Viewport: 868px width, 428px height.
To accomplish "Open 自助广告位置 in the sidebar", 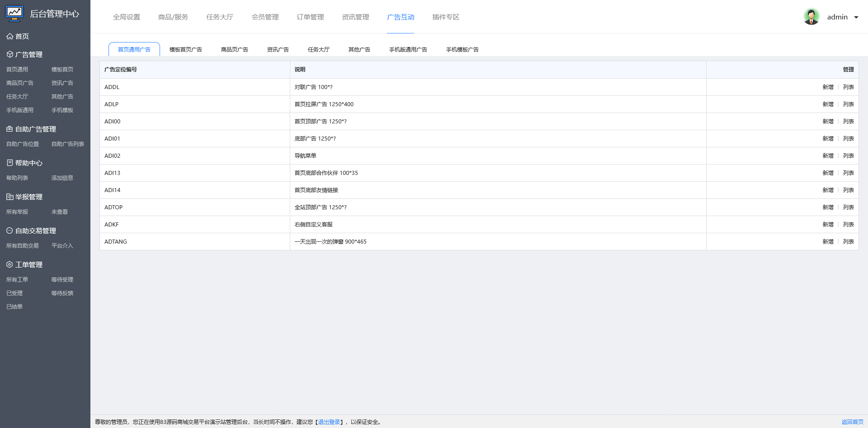I will pos(23,144).
